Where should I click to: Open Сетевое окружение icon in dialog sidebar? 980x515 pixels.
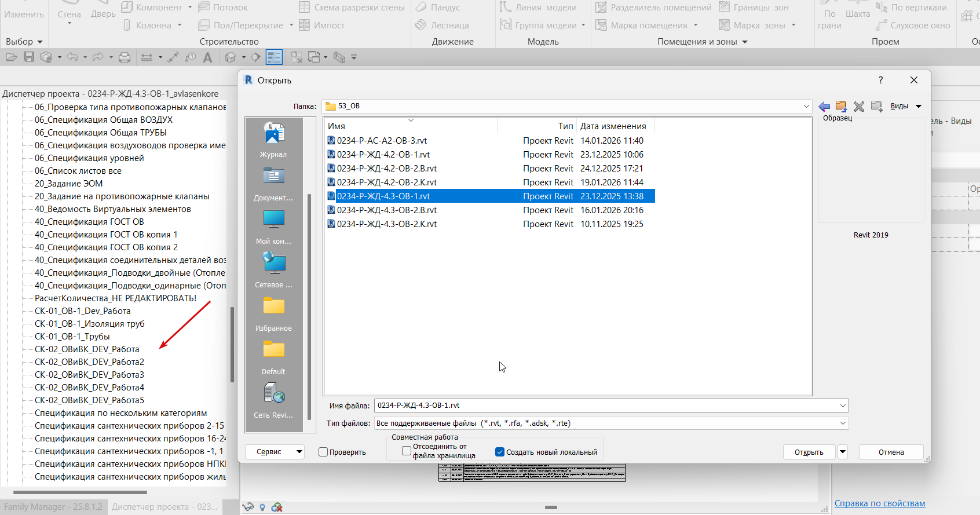[273, 270]
